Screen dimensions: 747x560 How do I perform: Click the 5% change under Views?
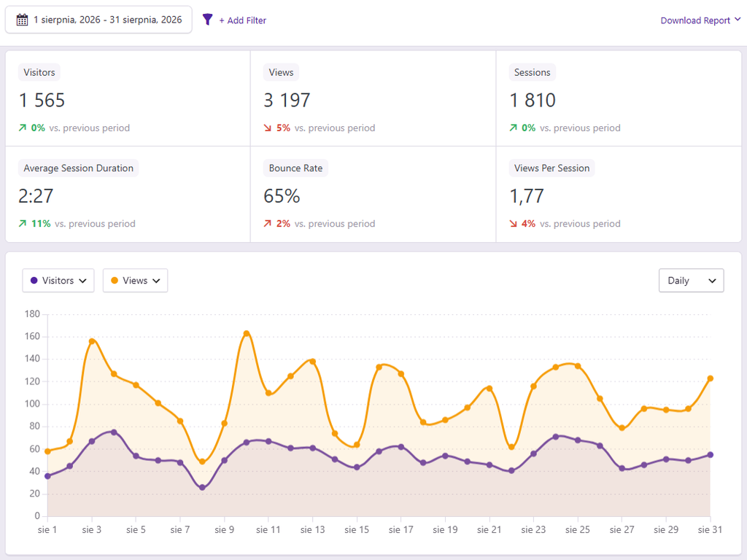click(x=283, y=128)
